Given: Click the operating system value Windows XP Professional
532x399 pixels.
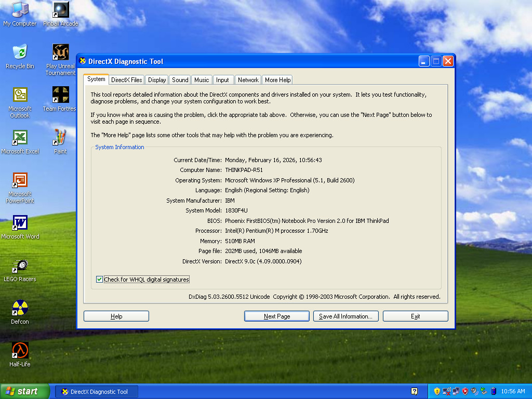Looking at the screenshot, I should coord(290,180).
